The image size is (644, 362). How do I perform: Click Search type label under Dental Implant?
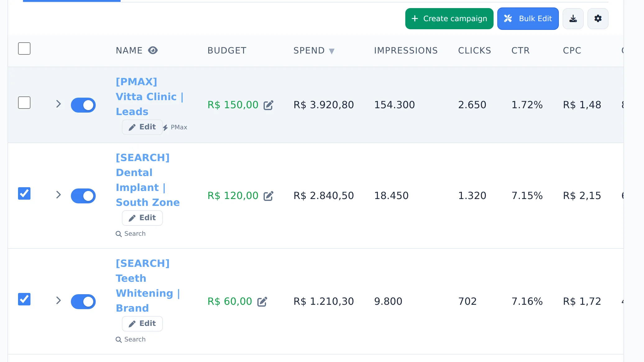tap(131, 234)
